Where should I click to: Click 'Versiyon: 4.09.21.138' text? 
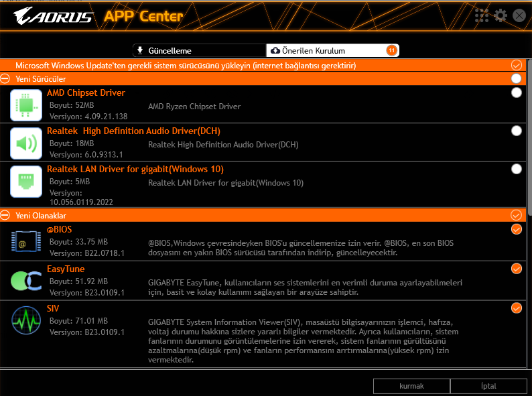88,117
